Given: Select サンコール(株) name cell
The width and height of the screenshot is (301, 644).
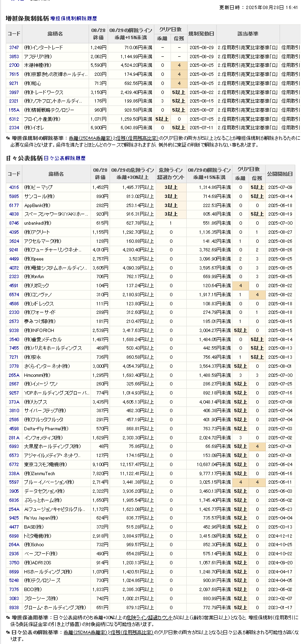Looking at the screenshot, I should pyautogui.click(x=56, y=197).
